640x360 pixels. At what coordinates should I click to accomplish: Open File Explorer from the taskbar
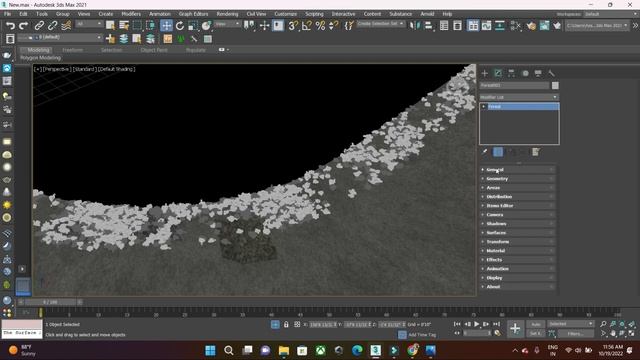(284, 351)
